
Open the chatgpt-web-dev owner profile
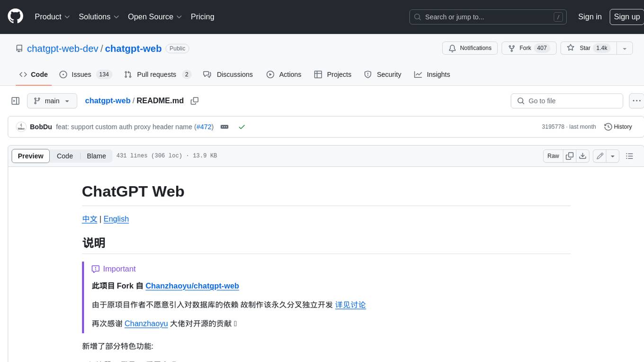pos(63,48)
